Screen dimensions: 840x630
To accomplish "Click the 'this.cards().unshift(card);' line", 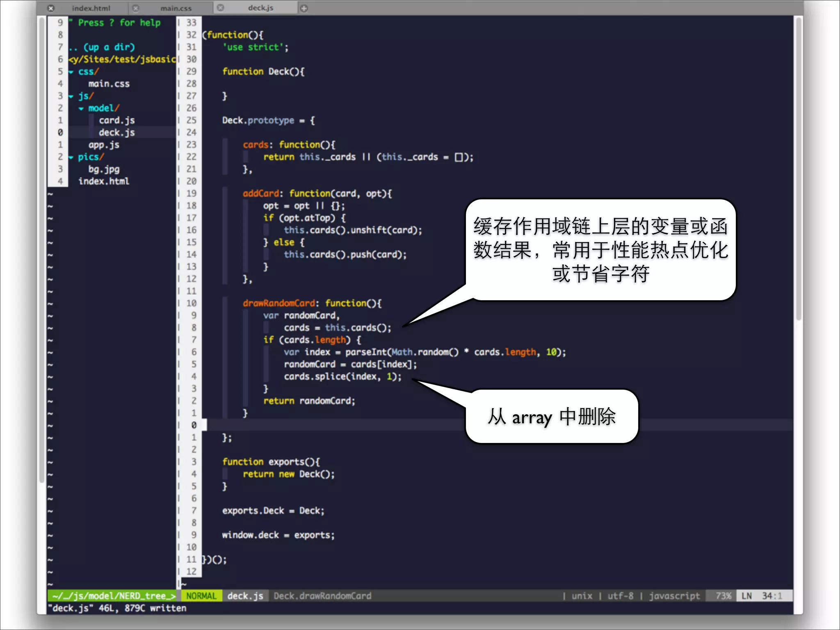I will 353,230.
